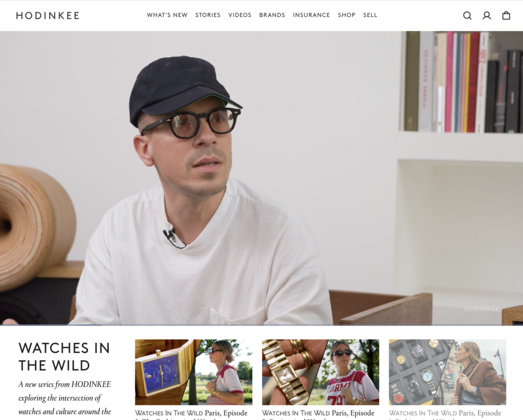Screen dimensions: 523x420
Task: Open second Watches In The Wild Paris episode title
Action: click(318, 414)
